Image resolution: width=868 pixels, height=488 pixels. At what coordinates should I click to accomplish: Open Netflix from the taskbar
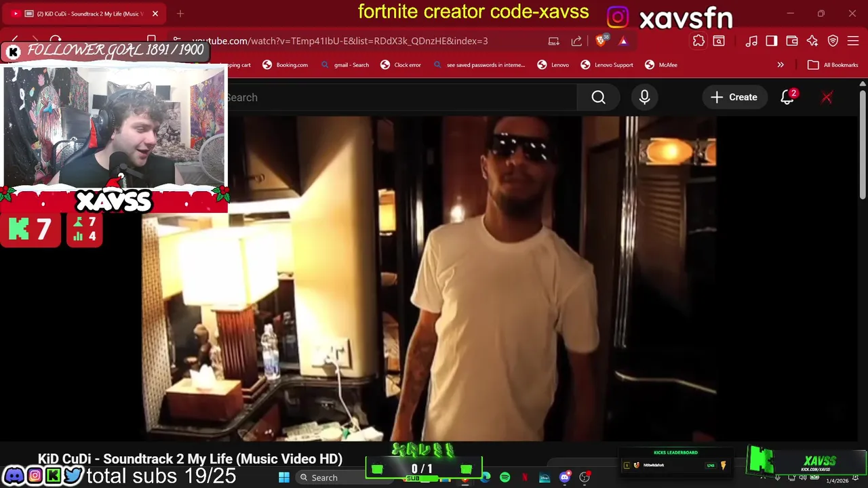pos(524,478)
